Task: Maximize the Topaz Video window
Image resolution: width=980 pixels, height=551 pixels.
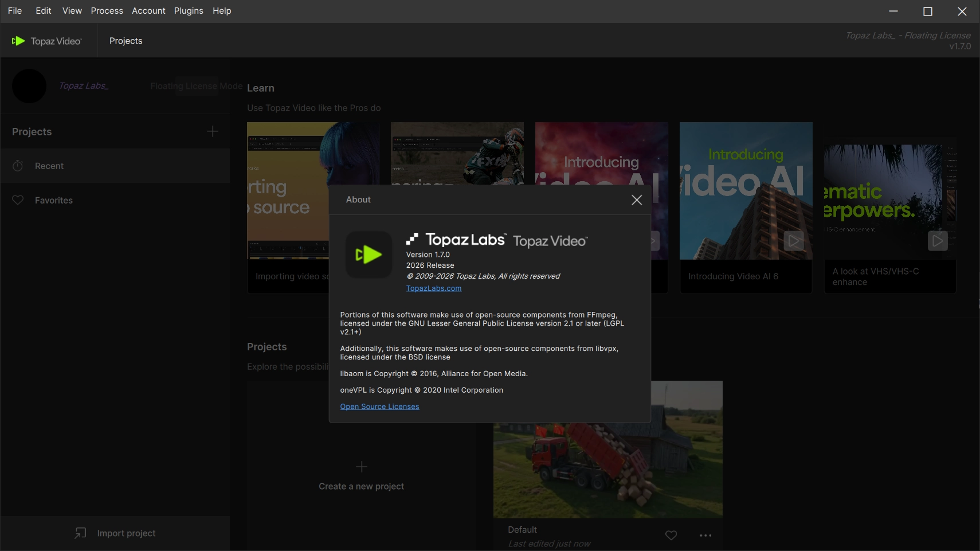Action: click(x=928, y=11)
